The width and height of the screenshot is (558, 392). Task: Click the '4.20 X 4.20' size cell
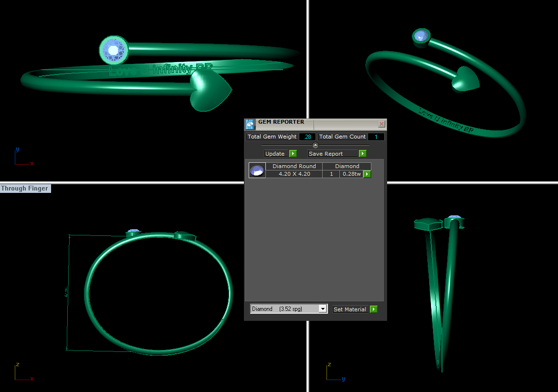click(x=295, y=174)
